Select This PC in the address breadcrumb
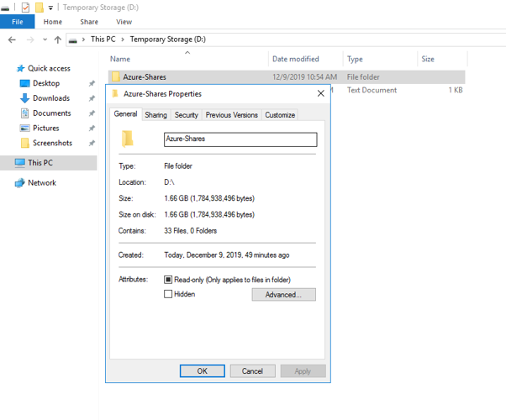Screen dimensions: 506x420 (103, 39)
